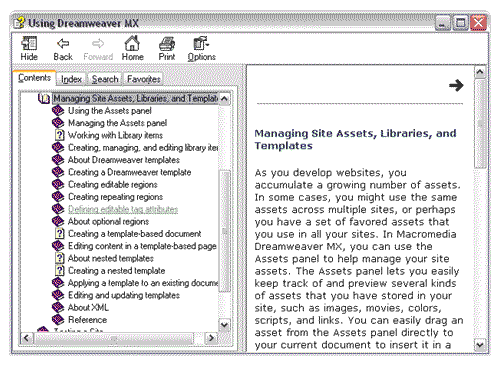Open the Options toolbar menu
This screenshot has height=371, width=500.
click(201, 48)
